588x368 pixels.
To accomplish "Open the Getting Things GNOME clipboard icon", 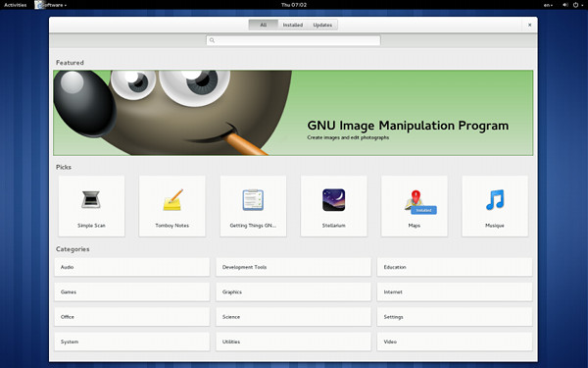I will click(x=253, y=200).
